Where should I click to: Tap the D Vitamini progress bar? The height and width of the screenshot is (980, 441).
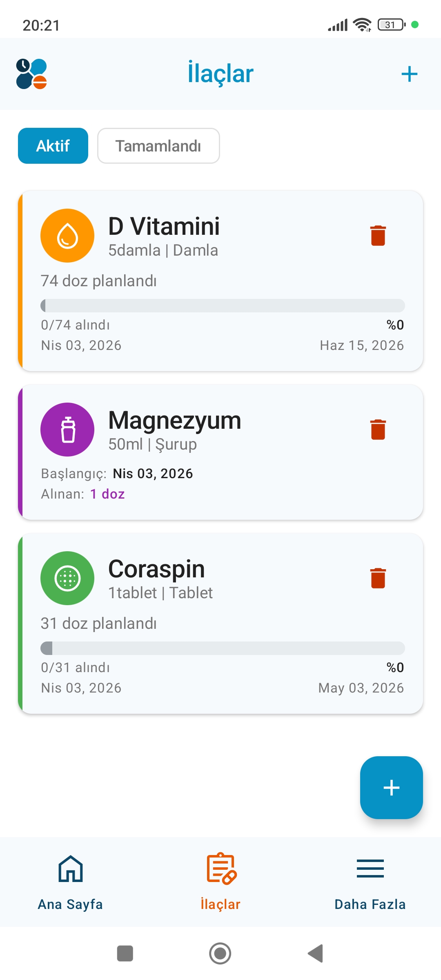point(223,305)
